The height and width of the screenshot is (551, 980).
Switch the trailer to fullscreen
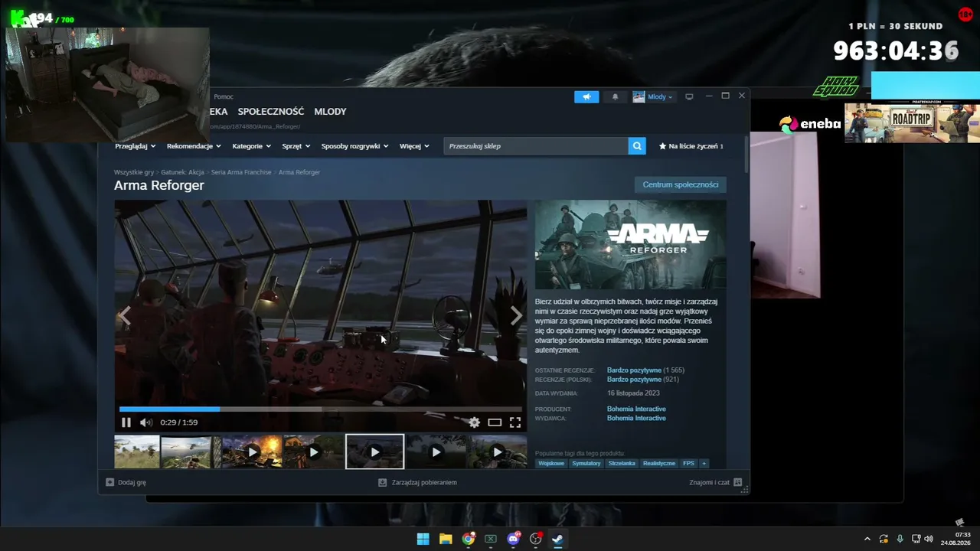tap(515, 422)
